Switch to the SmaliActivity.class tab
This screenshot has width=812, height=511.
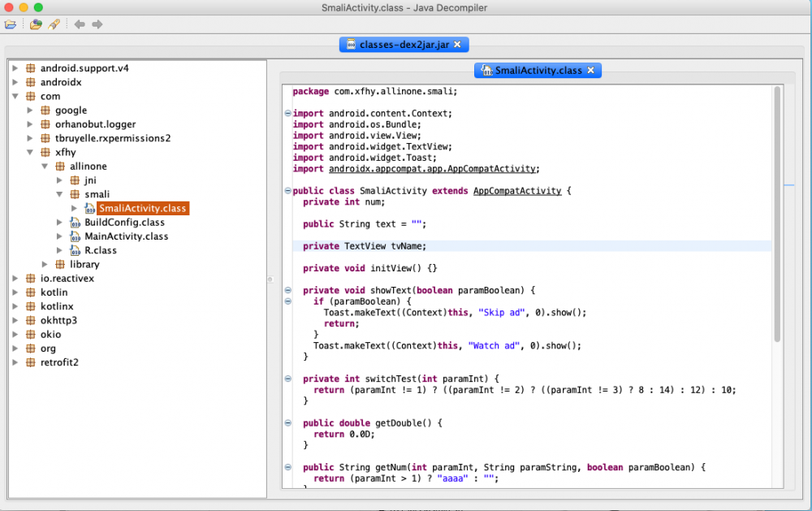click(538, 71)
